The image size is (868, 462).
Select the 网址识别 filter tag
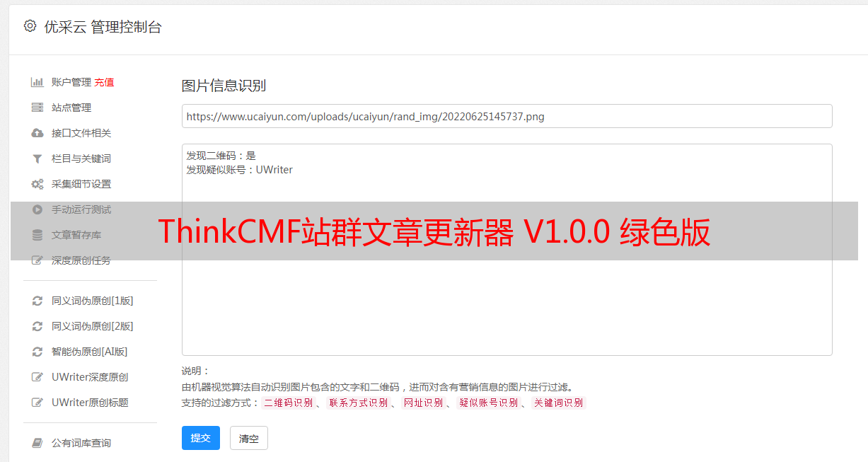pos(423,403)
